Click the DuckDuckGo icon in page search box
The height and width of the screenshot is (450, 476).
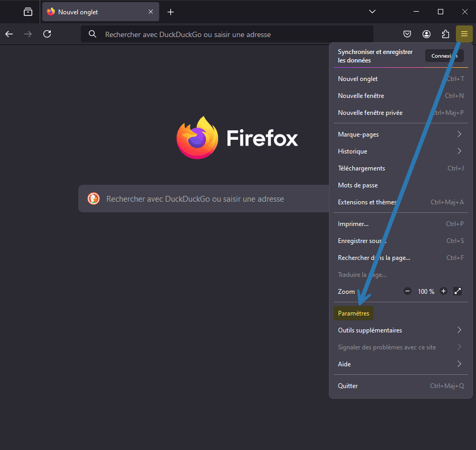[94, 199]
